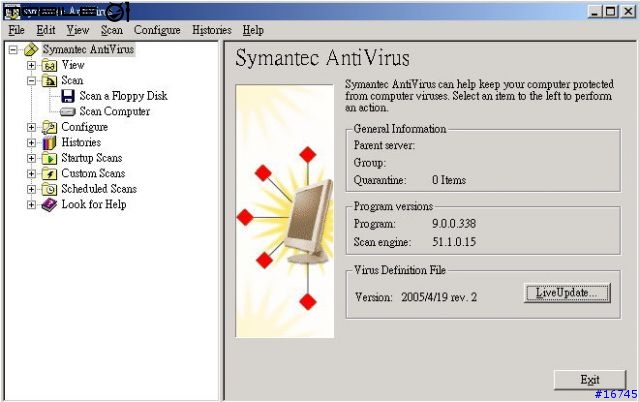This screenshot has height=402, width=640.
Task: Select the Scheduled Scans label
Action: tap(99, 189)
